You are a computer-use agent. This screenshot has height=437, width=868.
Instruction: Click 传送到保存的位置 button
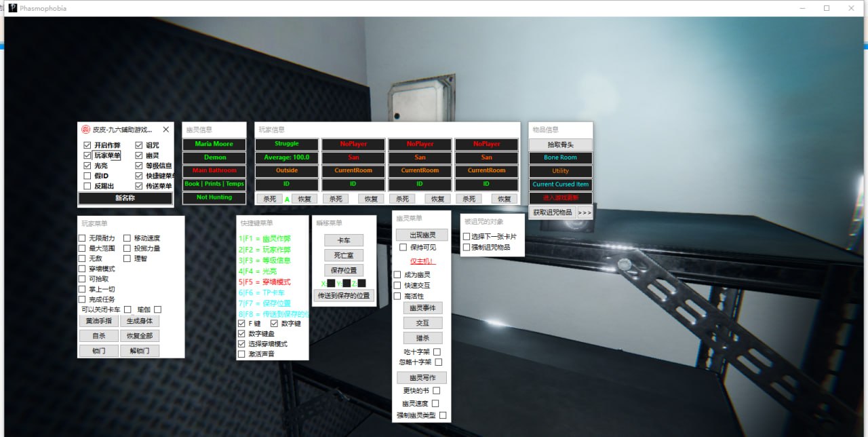(x=344, y=295)
